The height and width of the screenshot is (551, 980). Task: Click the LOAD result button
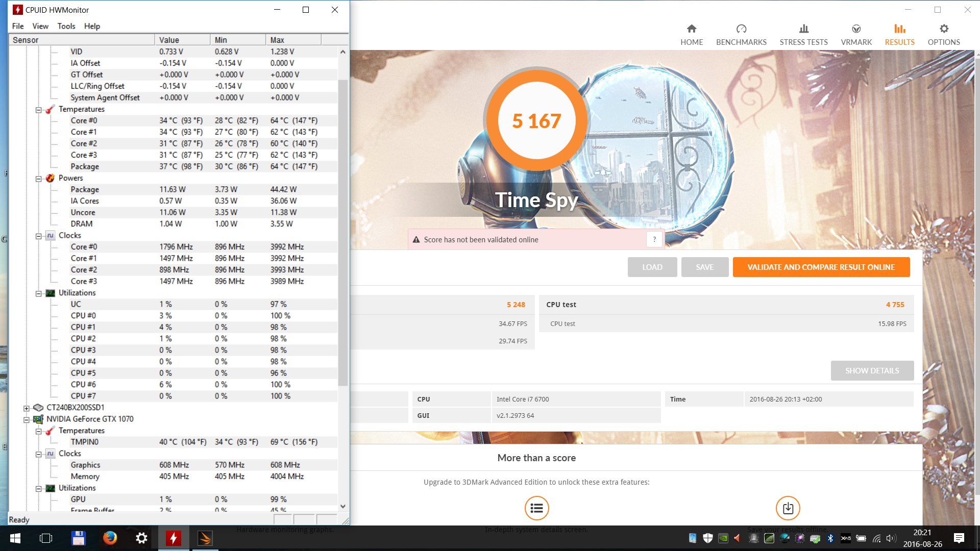pyautogui.click(x=652, y=267)
